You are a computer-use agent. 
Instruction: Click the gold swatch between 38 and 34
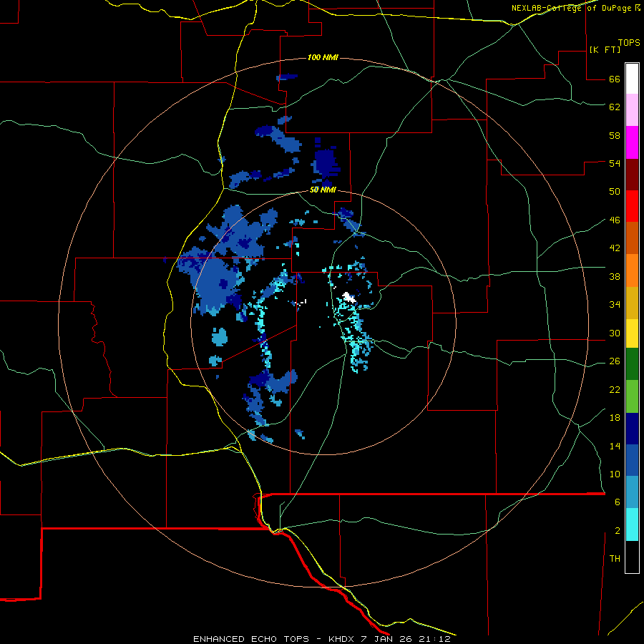click(632, 303)
